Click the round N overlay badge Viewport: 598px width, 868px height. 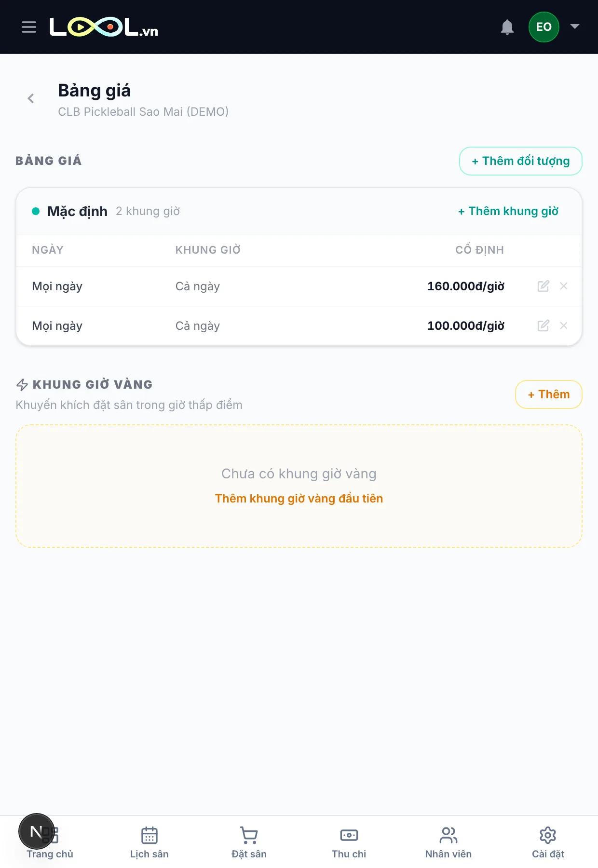coord(37,831)
